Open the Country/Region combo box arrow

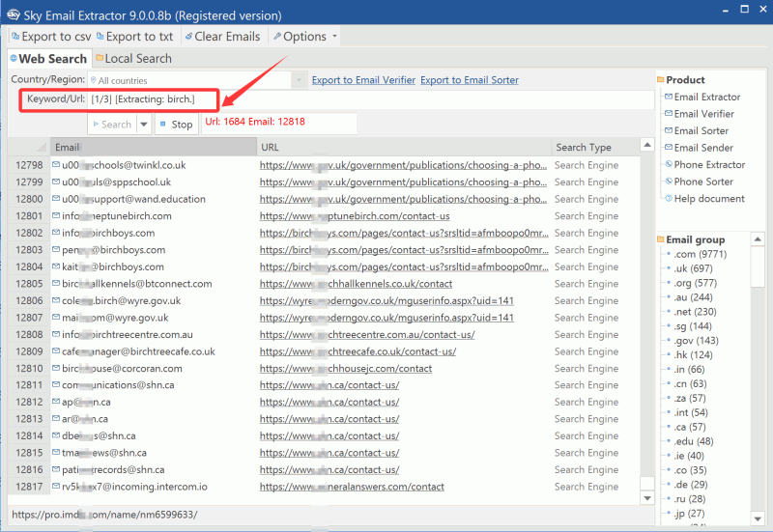coord(299,80)
